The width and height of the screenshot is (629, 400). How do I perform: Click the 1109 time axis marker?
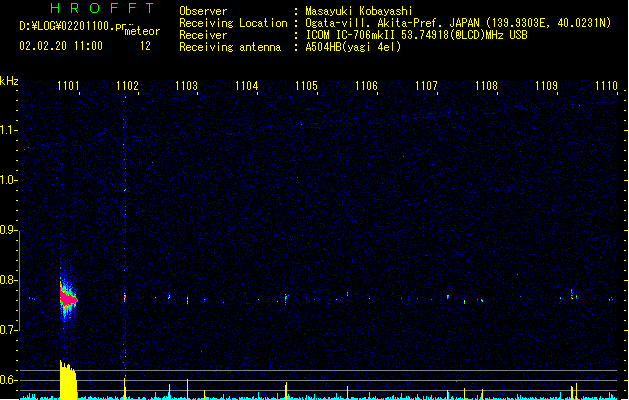pyautogui.click(x=546, y=86)
